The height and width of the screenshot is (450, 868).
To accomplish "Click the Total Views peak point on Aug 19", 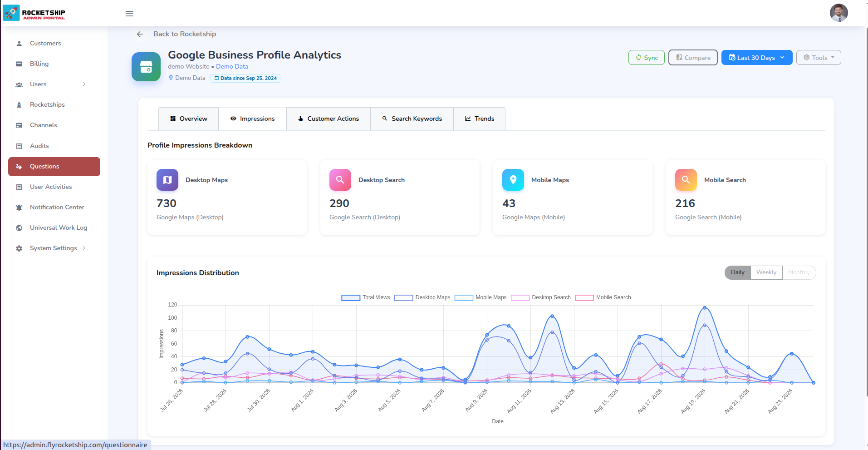I will click(x=705, y=308).
